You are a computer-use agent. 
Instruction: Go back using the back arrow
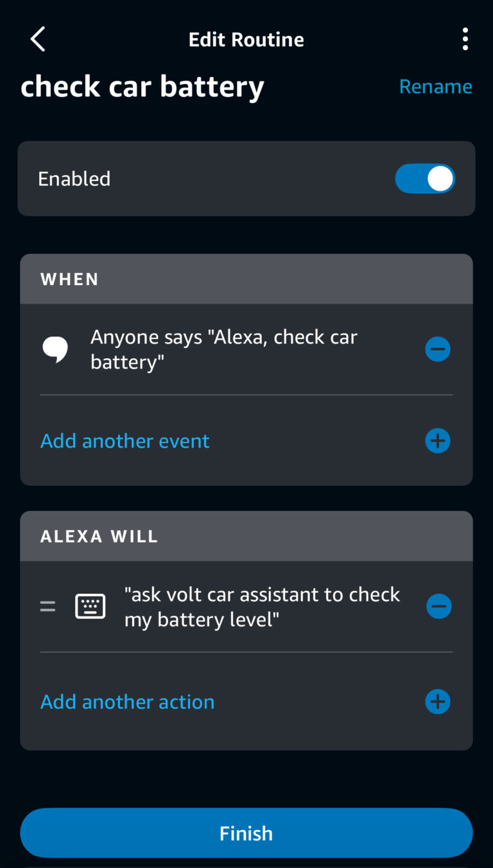coord(38,40)
